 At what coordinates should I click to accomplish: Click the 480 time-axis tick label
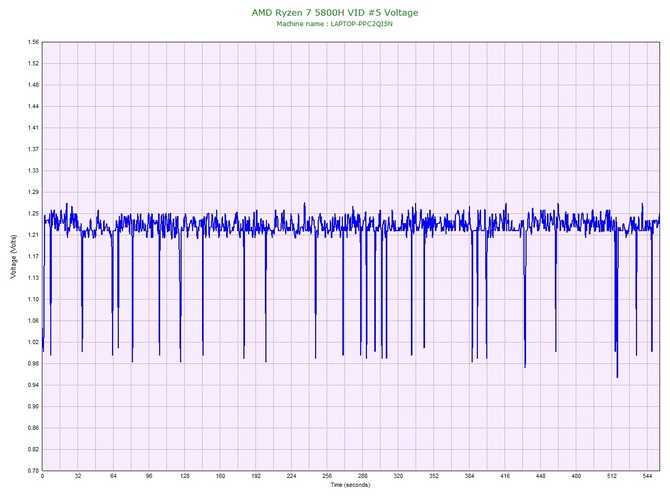pyautogui.click(x=576, y=476)
